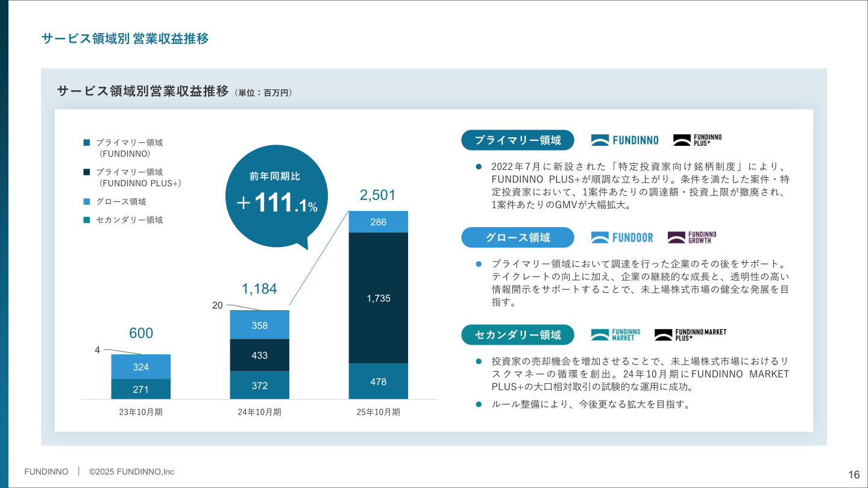The width and height of the screenshot is (868, 488).
Task: Click the 1,735 bar segment
Action: [x=379, y=298]
